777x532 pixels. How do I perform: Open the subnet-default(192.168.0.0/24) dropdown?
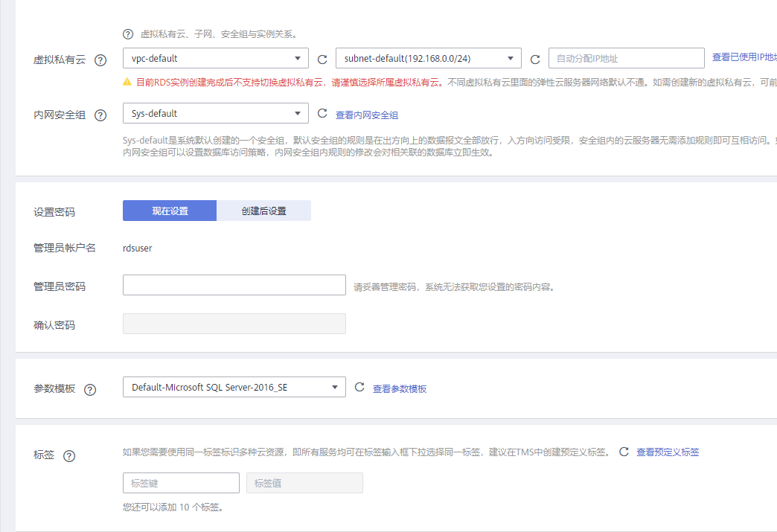pos(428,58)
